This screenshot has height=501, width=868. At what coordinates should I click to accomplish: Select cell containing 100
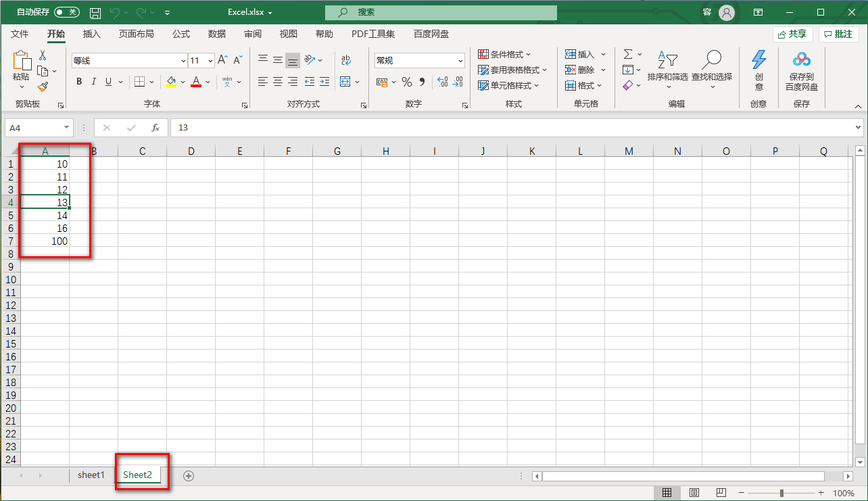(x=45, y=241)
